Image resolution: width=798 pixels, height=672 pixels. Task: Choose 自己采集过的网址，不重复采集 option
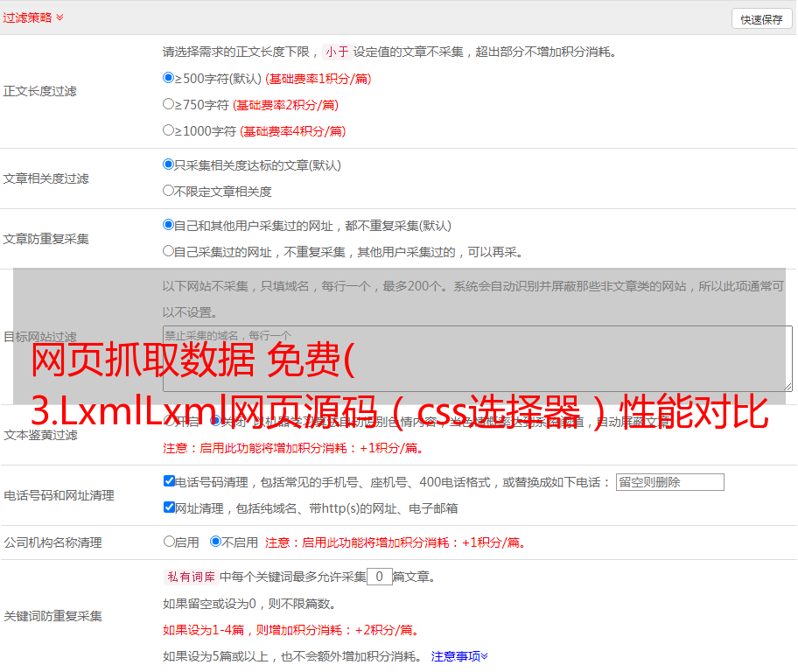pyautogui.click(x=168, y=250)
